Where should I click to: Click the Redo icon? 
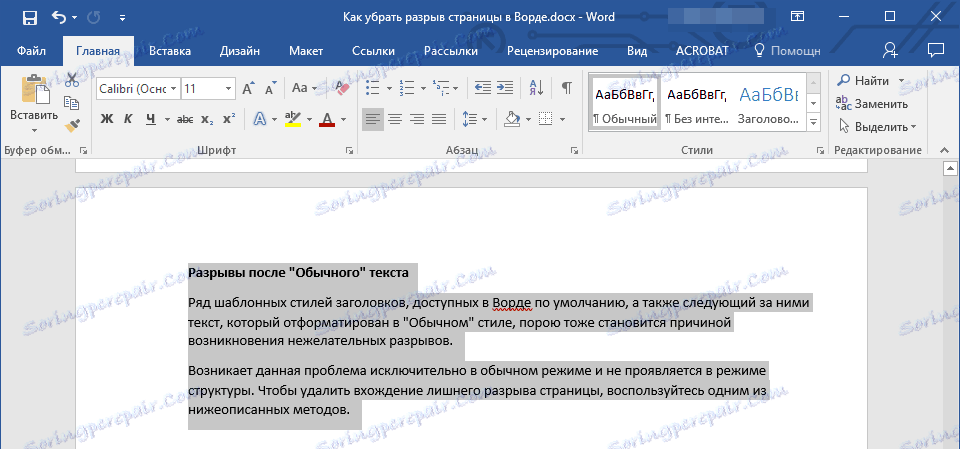click(94, 18)
